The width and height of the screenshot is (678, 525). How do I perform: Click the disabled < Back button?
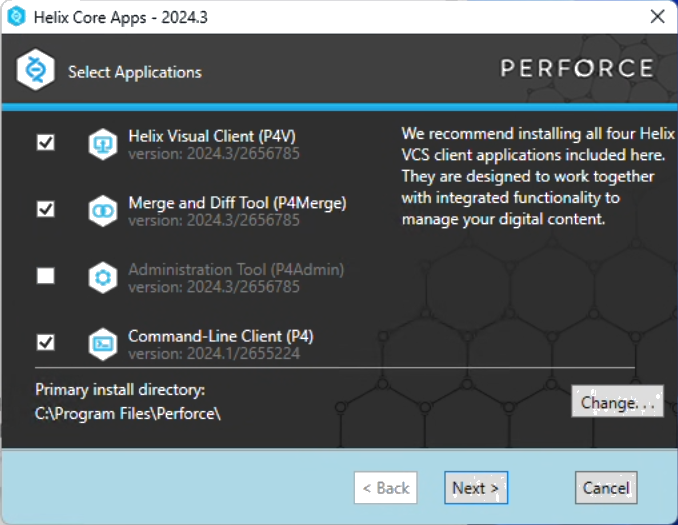point(385,488)
